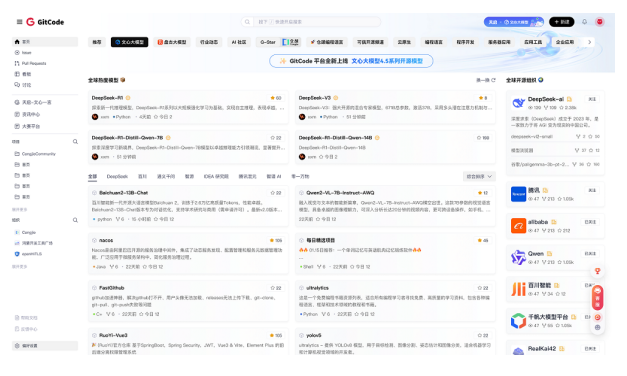The image size is (627, 376).
Task: Open Pull Requests in the sidebar
Action: [45, 63]
